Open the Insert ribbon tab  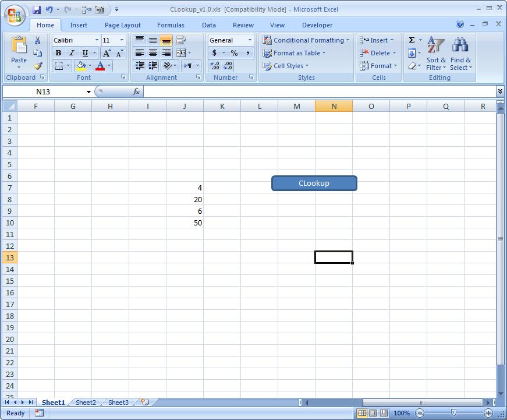coord(79,25)
